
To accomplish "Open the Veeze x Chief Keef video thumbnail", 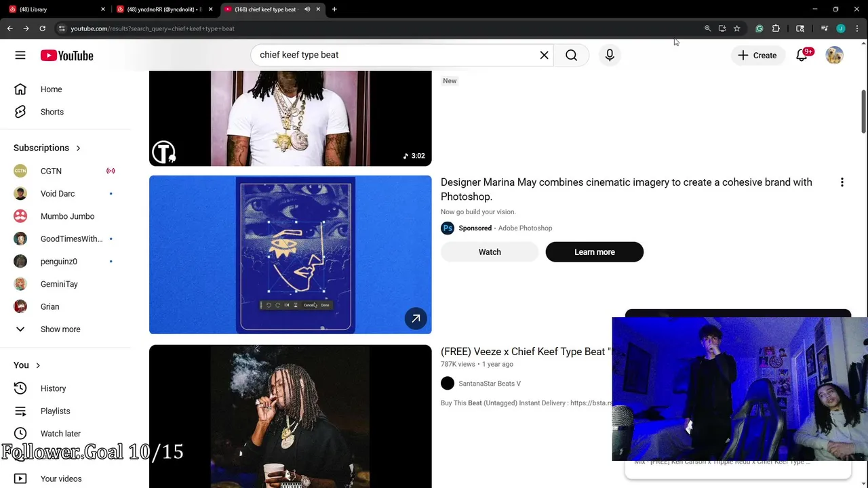I will [x=290, y=416].
